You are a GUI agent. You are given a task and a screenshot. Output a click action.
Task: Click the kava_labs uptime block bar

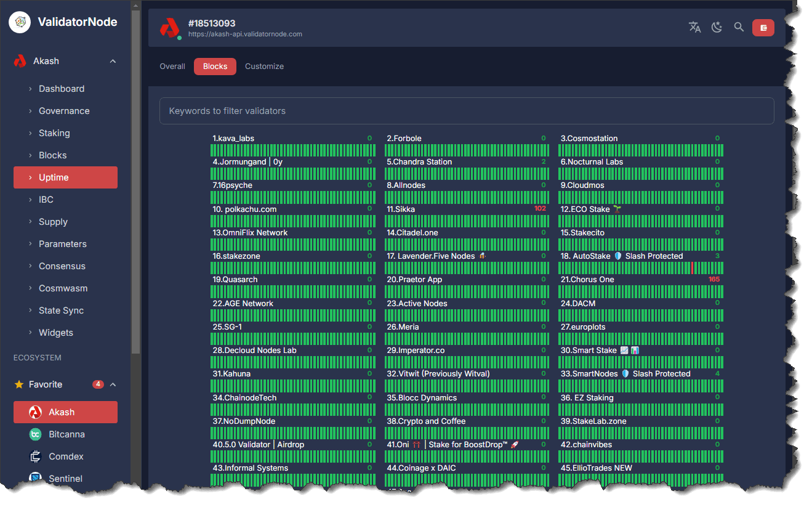293,150
